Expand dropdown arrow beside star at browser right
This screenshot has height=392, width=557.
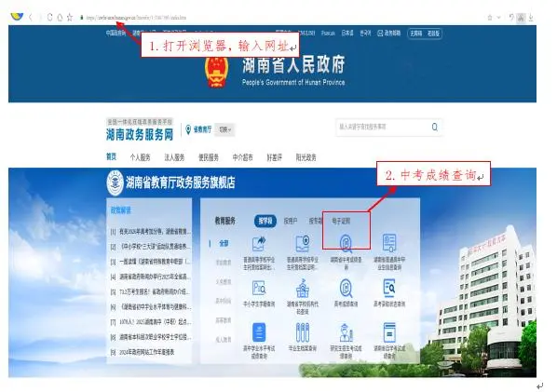[x=498, y=17]
